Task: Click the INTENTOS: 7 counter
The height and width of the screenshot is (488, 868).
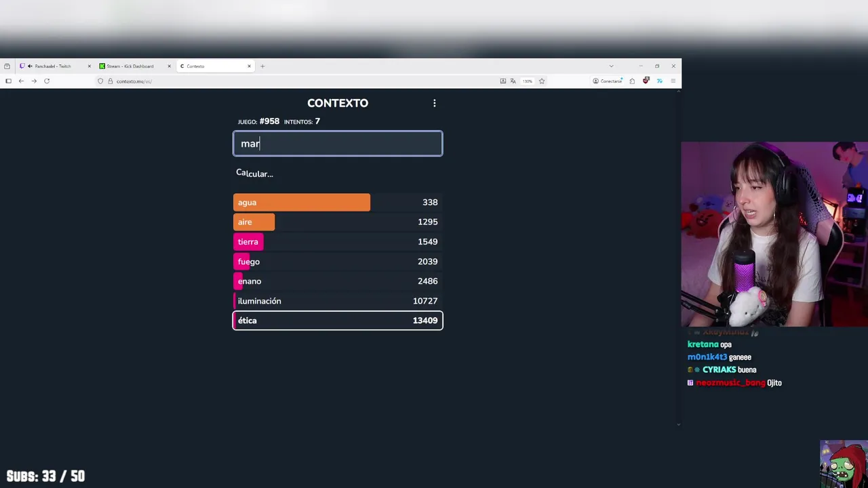Action: pos(302,121)
